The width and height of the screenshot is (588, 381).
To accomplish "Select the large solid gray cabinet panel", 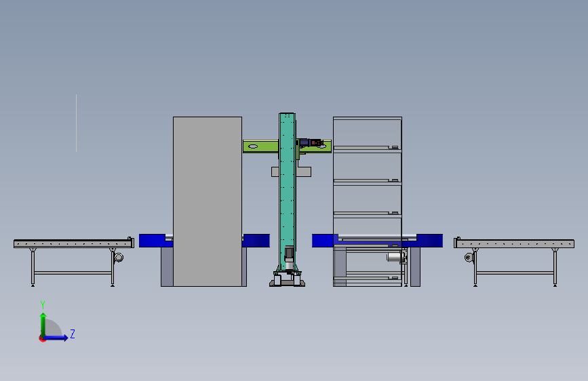I will click(208, 202).
